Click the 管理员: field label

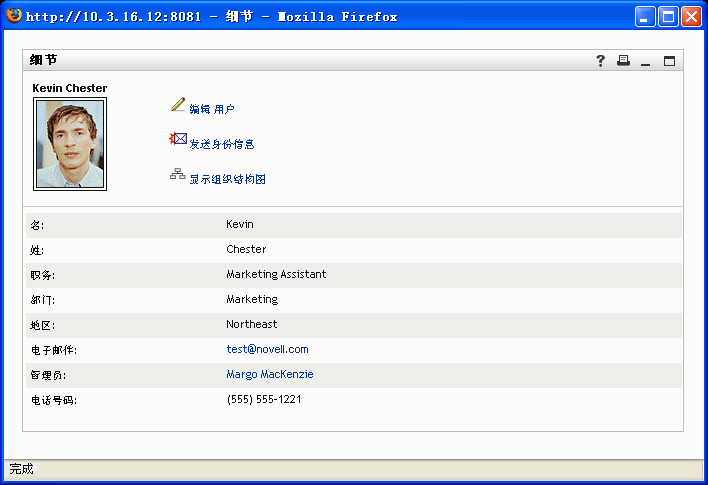(x=48, y=375)
